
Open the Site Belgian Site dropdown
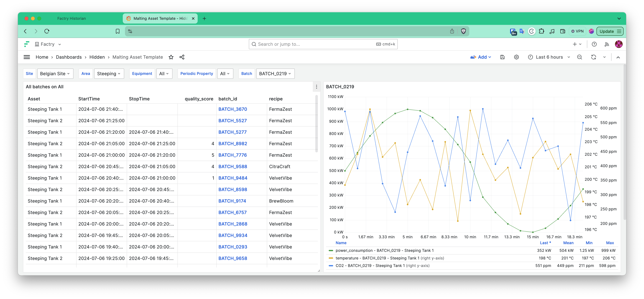pyautogui.click(x=55, y=74)
